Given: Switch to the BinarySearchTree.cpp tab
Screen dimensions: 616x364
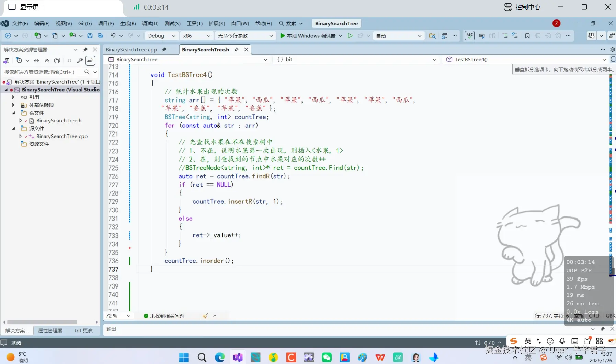Looking at the screenshot, I should point(131,50).
